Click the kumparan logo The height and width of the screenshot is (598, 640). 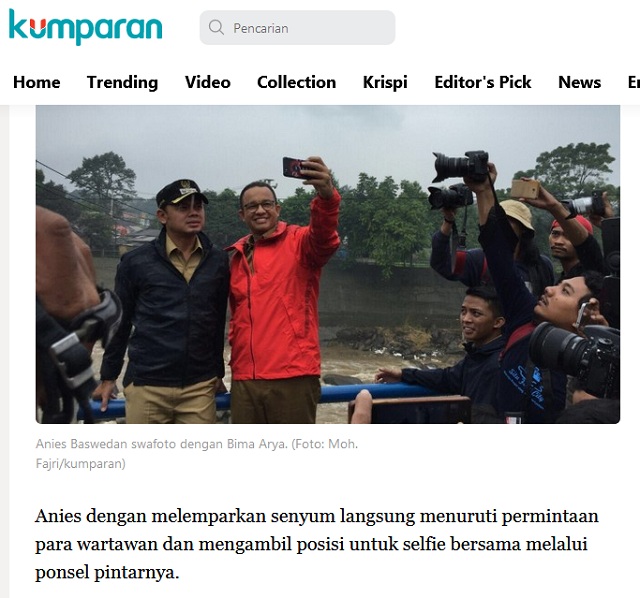[85, 27]
